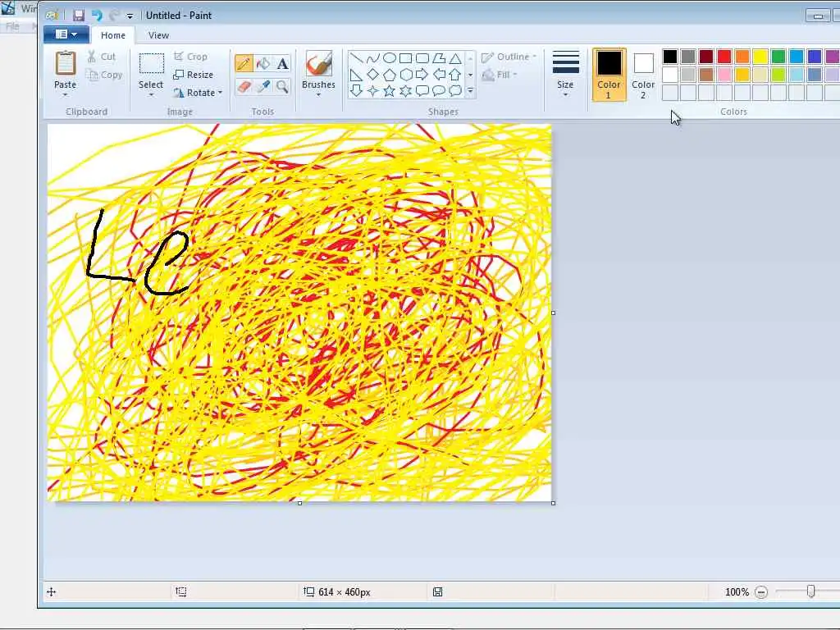
Task: Choose the Curve shape
Action: 373,58
